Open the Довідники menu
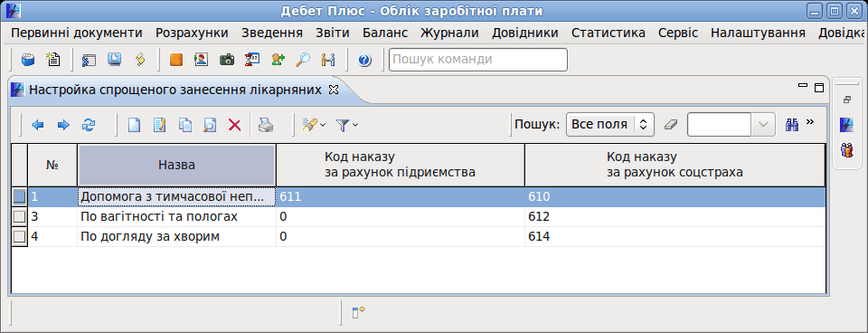The height and width of the screenshot is (333, 868). click(524, 33)
